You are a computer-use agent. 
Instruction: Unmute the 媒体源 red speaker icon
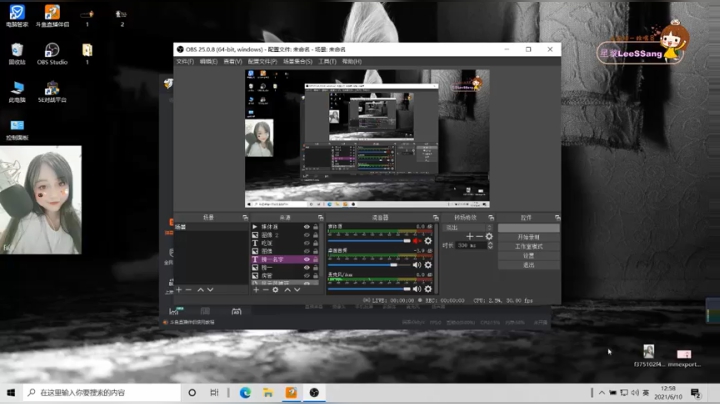point(416,241)
